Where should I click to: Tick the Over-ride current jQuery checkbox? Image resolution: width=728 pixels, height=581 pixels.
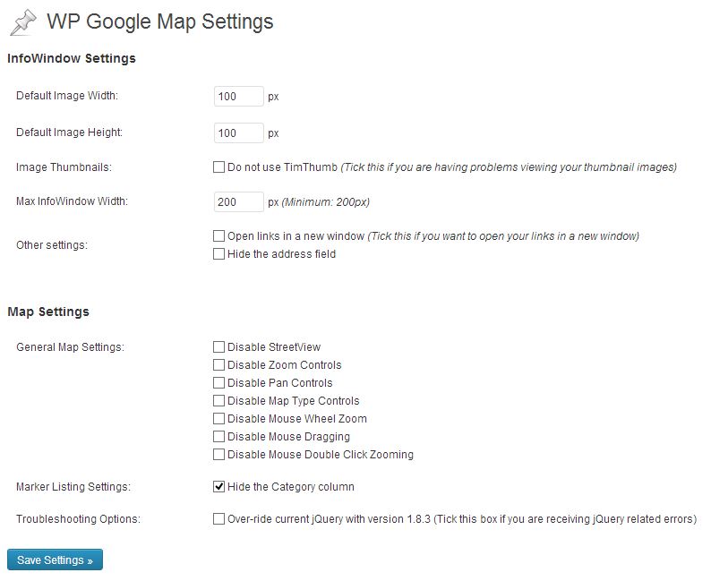point(218,519)
